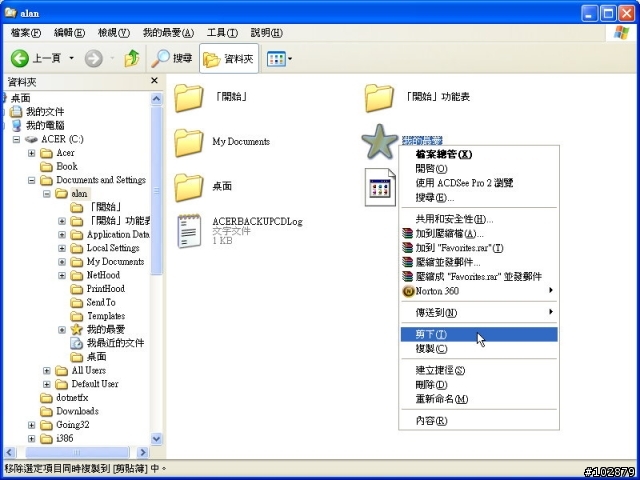Select 我的文件 in folder tree

point(37,111)
